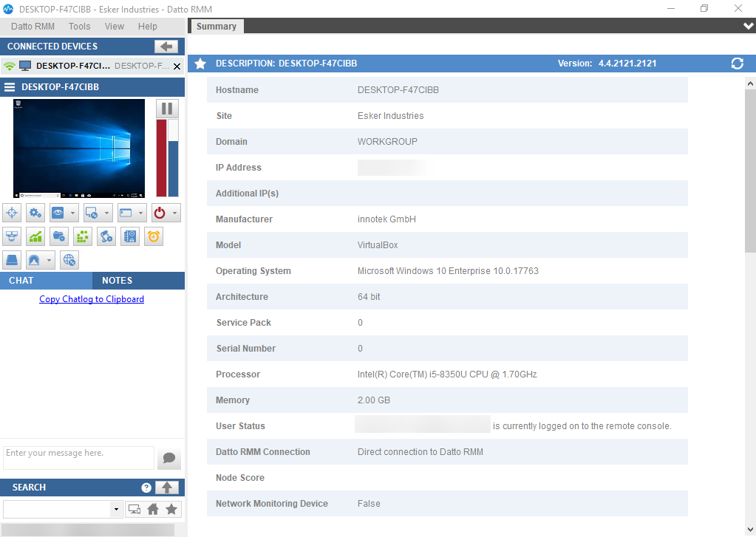Switch to the CHAT tab
756x537 pixels.
pyautogui.click(x=46, y=281)
